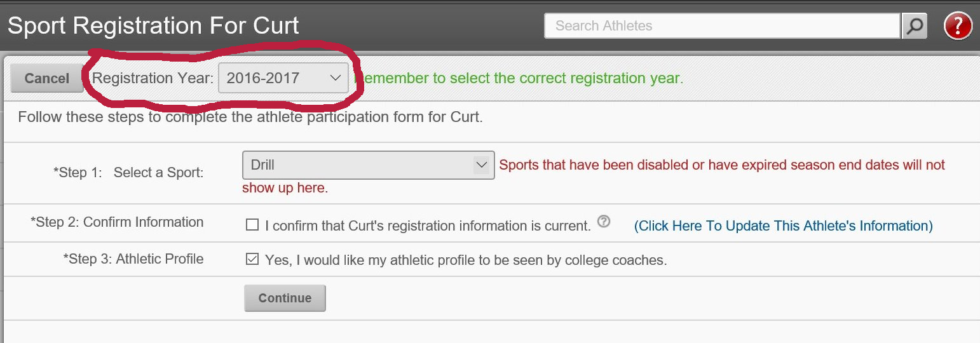Screen dimensions: 980x343
Task: Focus the Search Athletes input field
Action: click(723, 26)
